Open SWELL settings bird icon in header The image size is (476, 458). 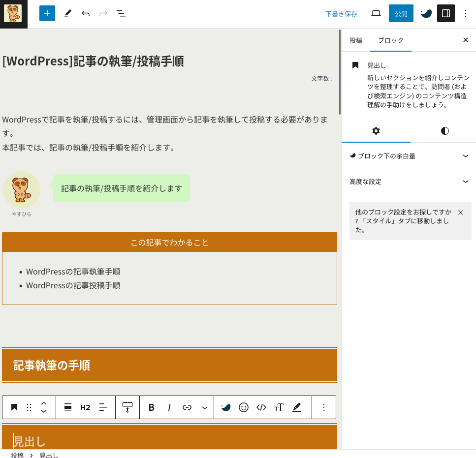click(426, 13)
